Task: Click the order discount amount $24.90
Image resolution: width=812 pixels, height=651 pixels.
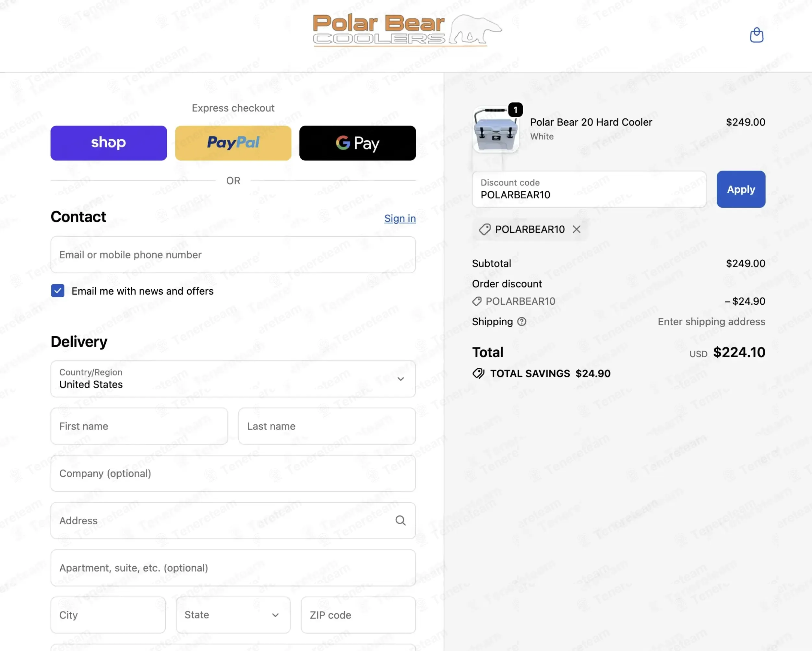Action: click(745, 301)
